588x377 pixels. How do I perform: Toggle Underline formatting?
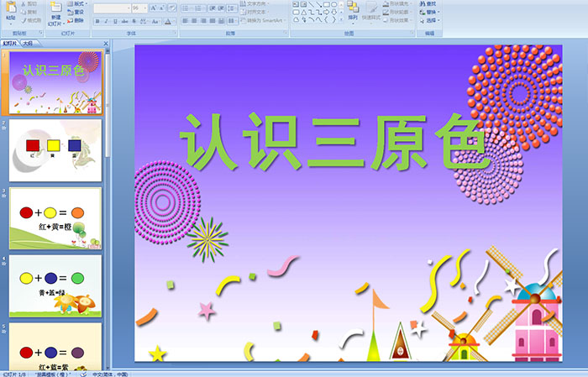click(115, 21)
